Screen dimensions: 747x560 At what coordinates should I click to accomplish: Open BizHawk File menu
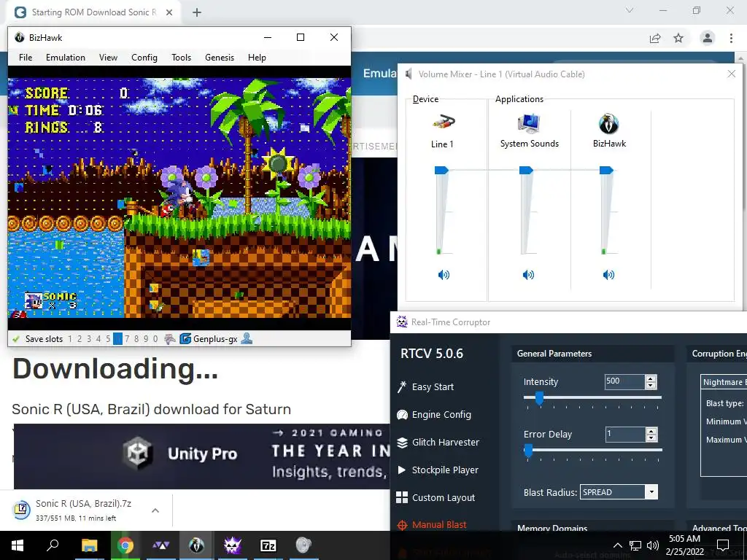[x=26, y=58]
